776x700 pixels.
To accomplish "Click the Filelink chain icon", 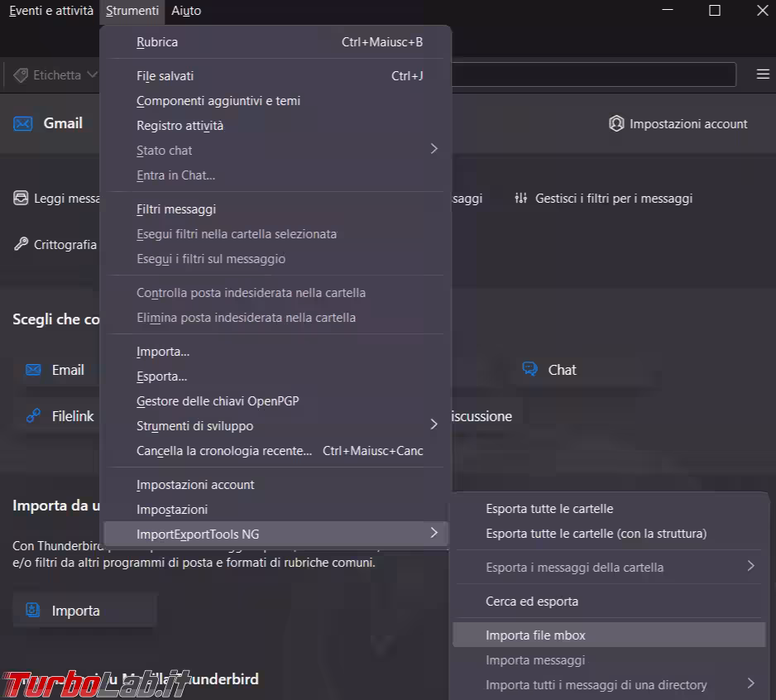I will pyautogui.click(x=33, y=416).
